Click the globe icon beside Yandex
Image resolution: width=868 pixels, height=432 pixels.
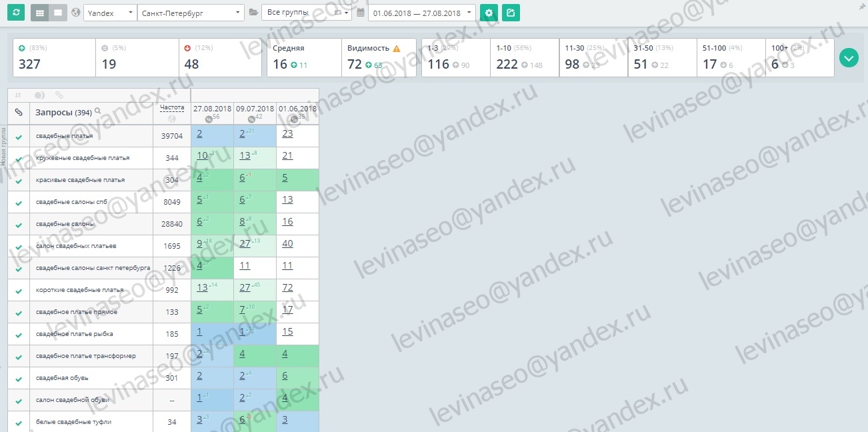click(75, 13)
